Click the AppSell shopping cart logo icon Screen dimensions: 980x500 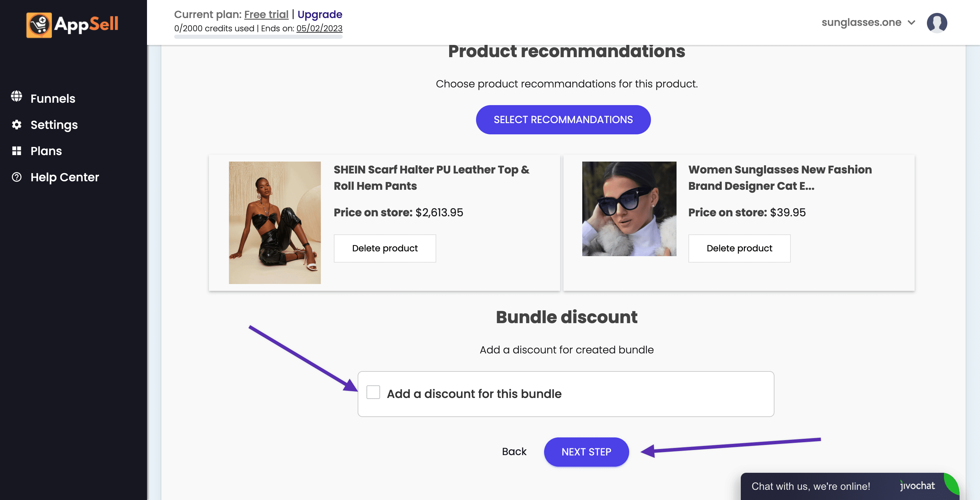[x=39, y=25]
